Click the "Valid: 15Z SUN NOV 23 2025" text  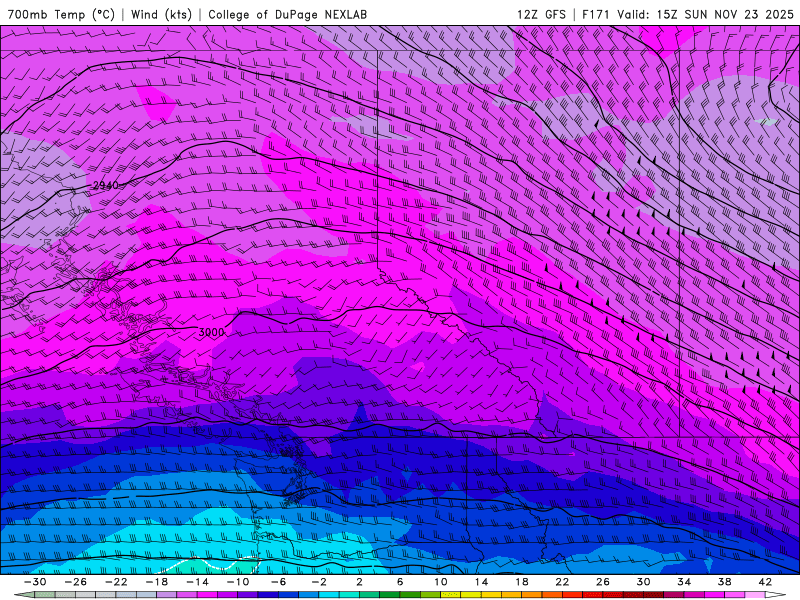[x=705, y=14]
